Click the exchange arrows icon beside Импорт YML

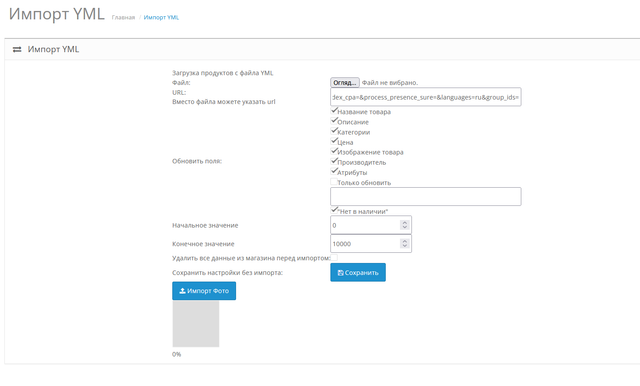(17, 49)
